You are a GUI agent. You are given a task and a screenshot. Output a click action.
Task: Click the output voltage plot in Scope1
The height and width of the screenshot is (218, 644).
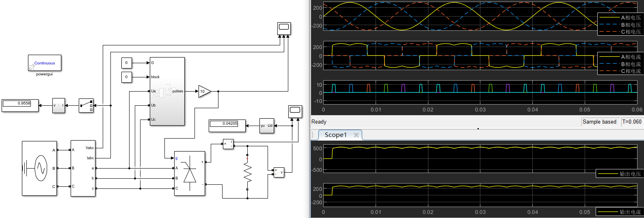pyautogui.click(x=480, y=159)
